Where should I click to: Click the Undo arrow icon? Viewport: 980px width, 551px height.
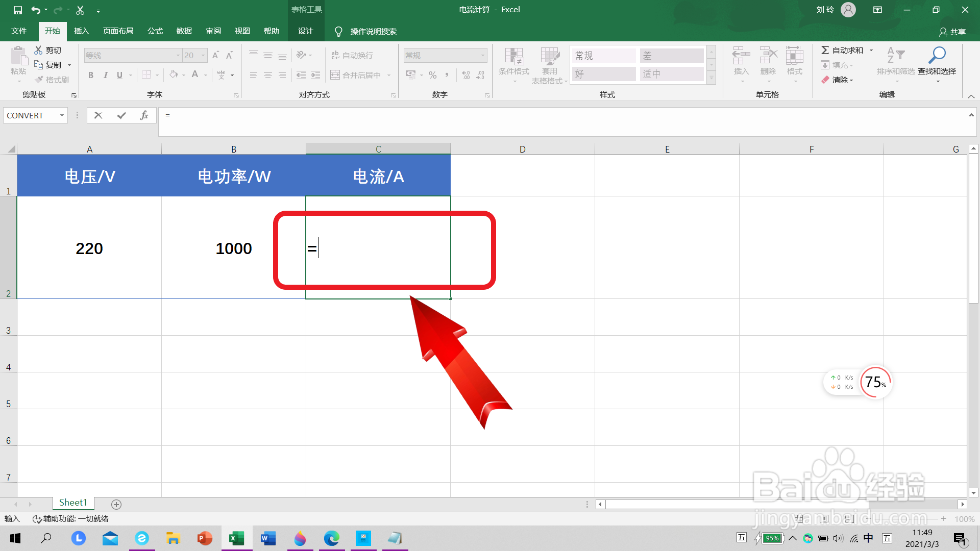[x=35, y=10]
